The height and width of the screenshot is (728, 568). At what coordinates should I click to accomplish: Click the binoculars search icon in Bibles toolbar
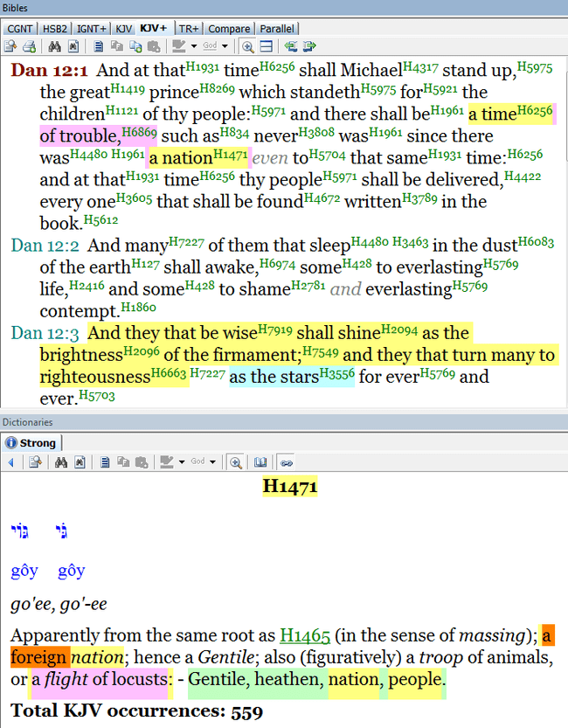tap(55, 46)
